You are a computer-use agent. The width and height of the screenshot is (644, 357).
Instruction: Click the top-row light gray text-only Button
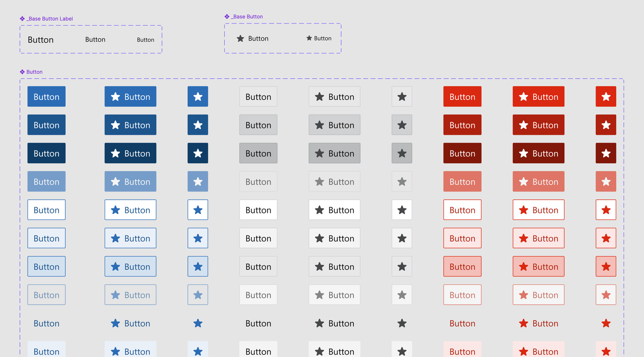tap(258, 97)
